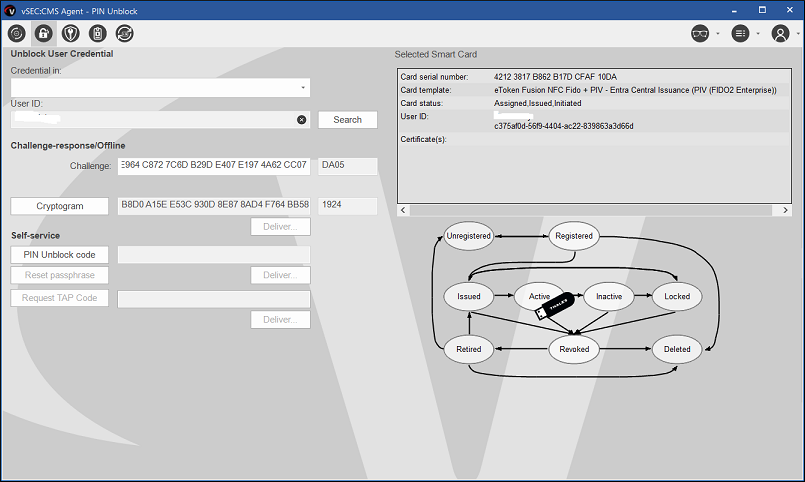Click the USB token image in diagram
This screenshot has width=805, height=482.
coord(554,306)
